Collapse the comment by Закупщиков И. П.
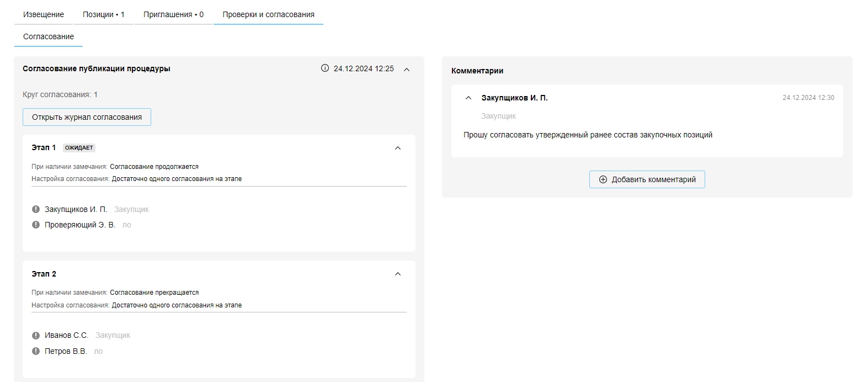The height and width of the screenshot is (382, 868). pos(468,98)
